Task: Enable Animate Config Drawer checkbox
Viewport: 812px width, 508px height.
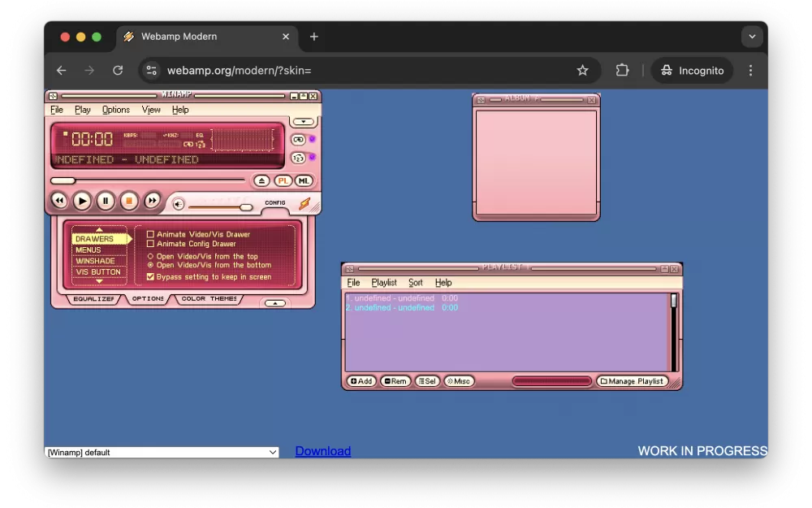Action: [151, 244]
